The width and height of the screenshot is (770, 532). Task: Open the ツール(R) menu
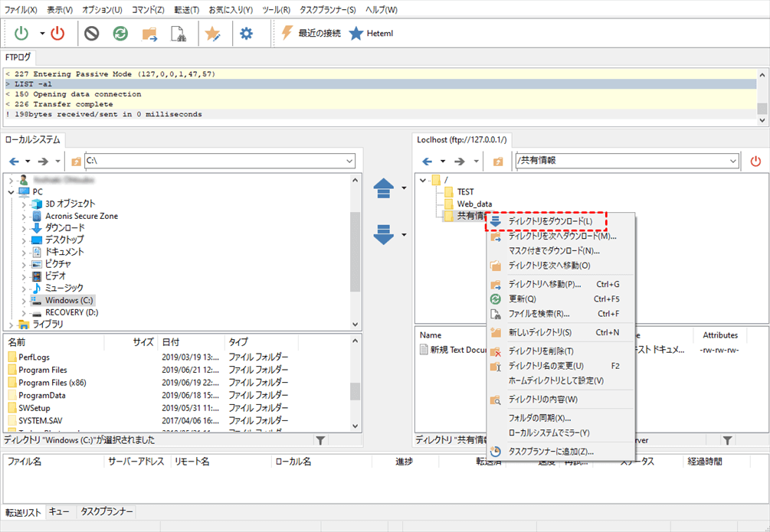276,10
